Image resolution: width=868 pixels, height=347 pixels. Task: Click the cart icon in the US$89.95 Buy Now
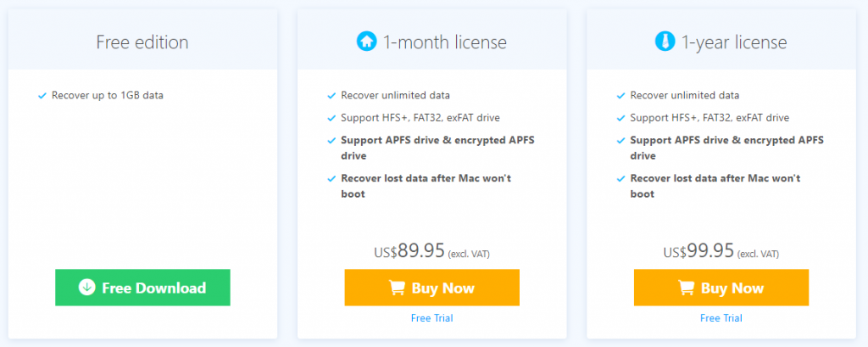click(397, 288)
